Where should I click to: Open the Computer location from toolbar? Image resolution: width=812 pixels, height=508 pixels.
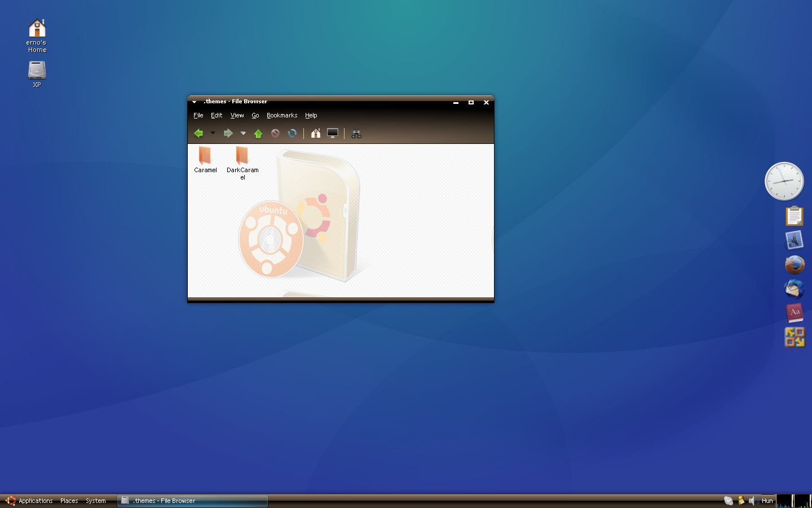[333, 133]
